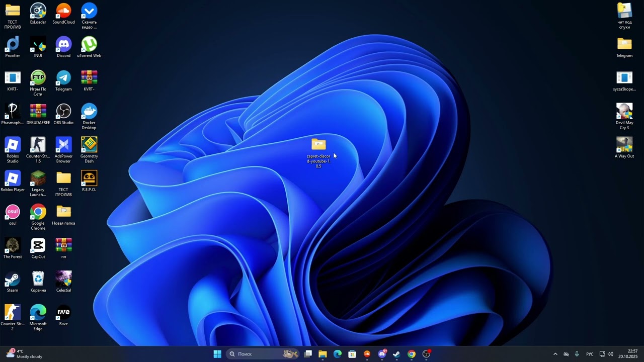
Task: Select the Counter-Strike 2 desktop shortcut
Action: click(13, 318)
